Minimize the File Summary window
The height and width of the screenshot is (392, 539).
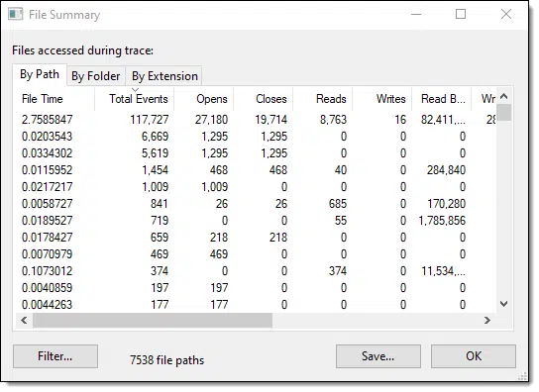(x=416, y=15)
